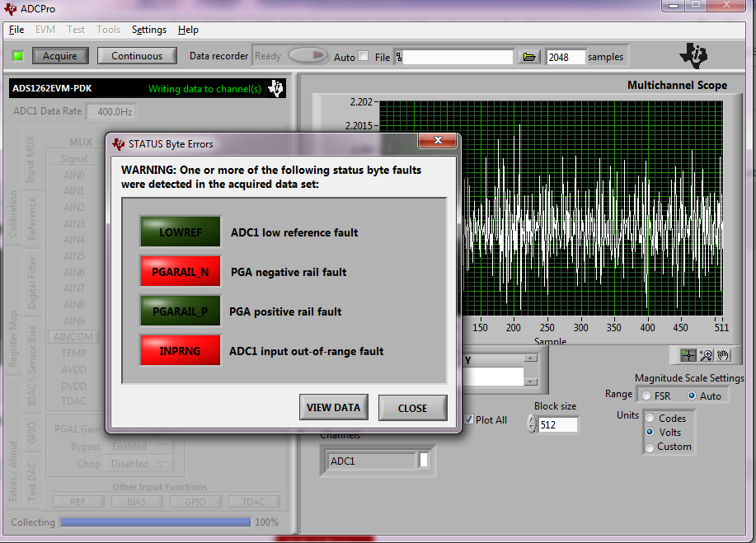Click the red INPRNG fault indicator
This screenshot has width=756, height=543.
click(x=181, y=351)
